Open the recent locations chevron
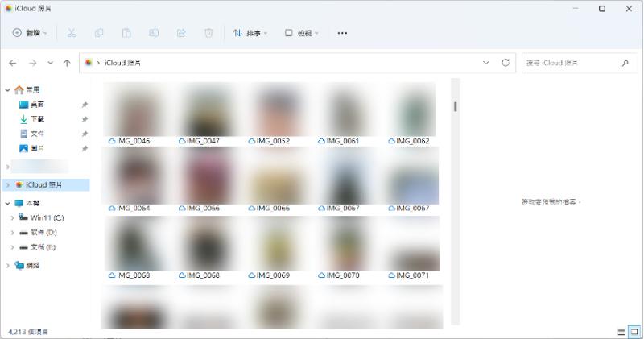Screen dimensions: 644x339 click(x=50, y=63)
